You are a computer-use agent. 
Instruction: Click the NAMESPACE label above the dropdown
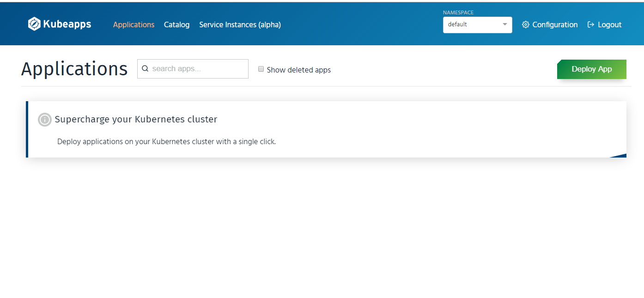[458, 12]
